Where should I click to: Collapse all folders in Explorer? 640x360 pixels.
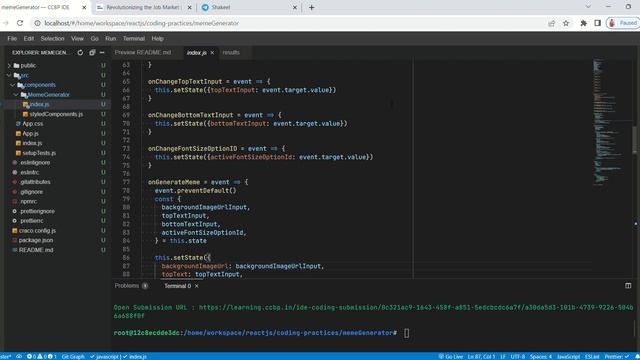click(92, 53)
